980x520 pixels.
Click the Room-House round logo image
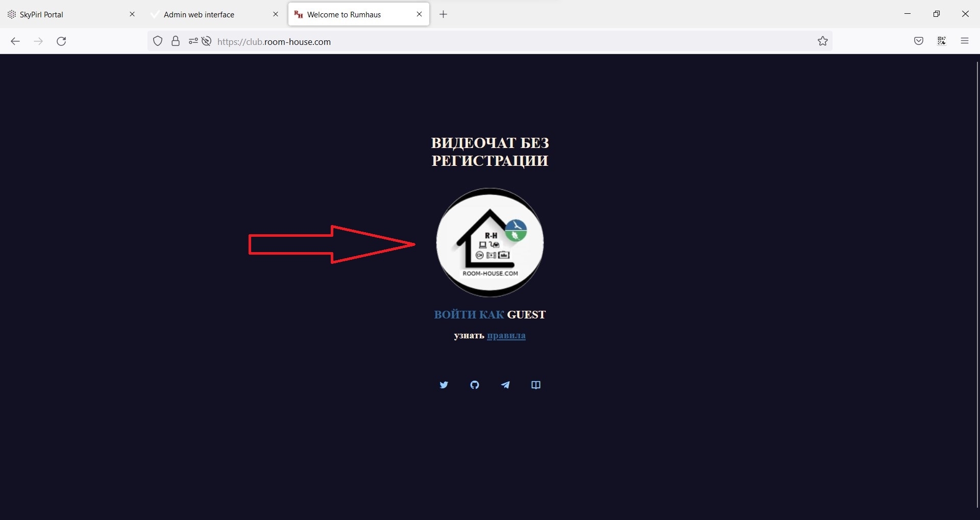click(490, 242)
